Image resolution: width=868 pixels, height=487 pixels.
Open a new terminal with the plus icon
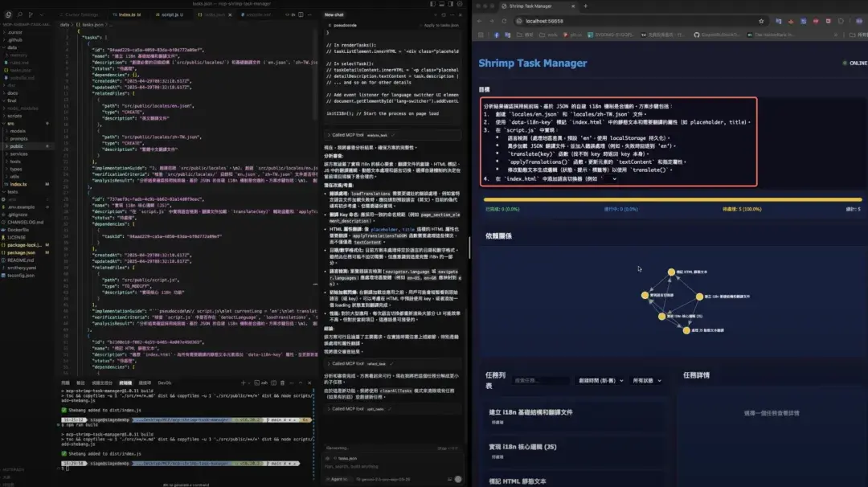point(243,382)
